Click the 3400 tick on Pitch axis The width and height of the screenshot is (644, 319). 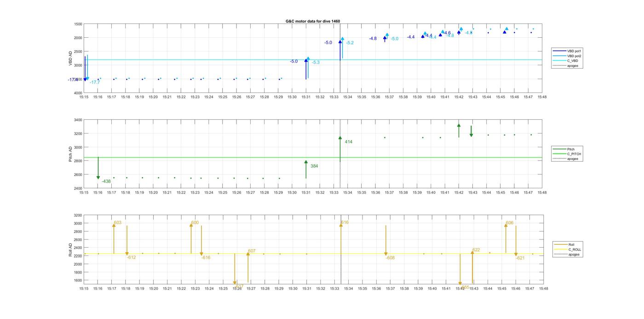point(78,120)
